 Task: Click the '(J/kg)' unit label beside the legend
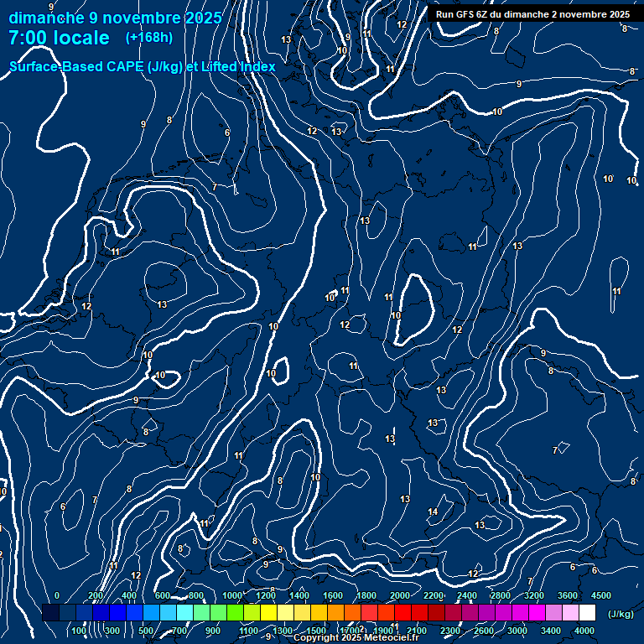(x=621, y=614)
